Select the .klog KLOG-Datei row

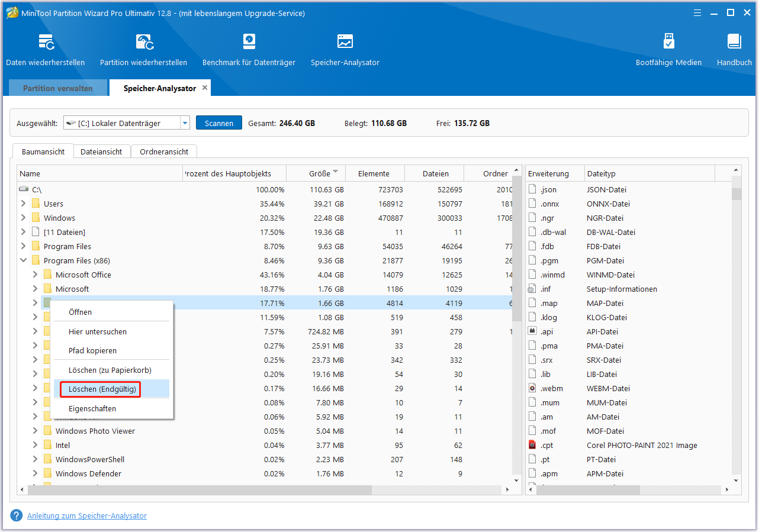click(628, 317)
